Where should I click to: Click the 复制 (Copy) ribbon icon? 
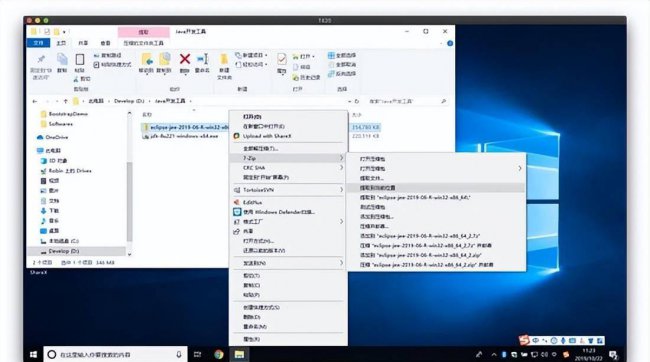point(62,60)
